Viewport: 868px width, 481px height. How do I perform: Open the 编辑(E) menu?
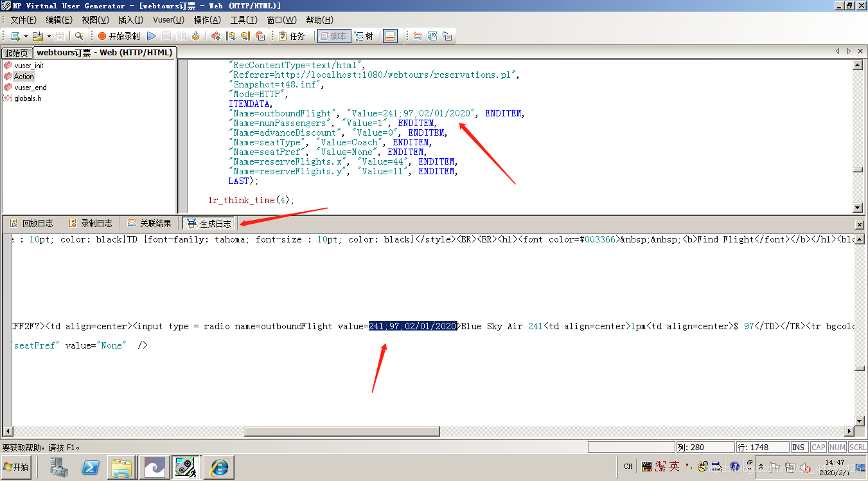59,20
